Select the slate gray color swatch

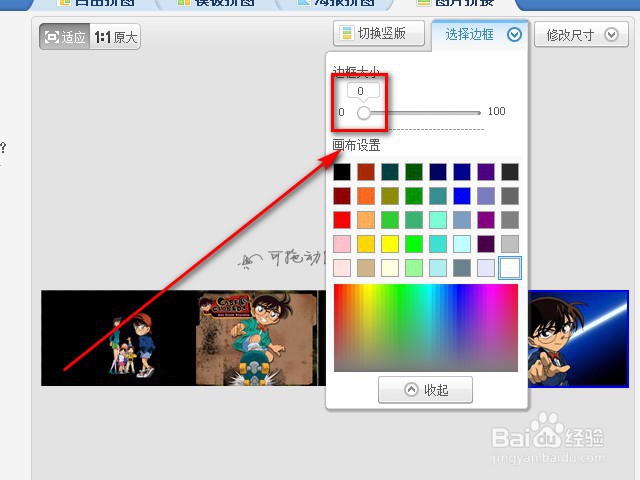(x=462, y=268)
